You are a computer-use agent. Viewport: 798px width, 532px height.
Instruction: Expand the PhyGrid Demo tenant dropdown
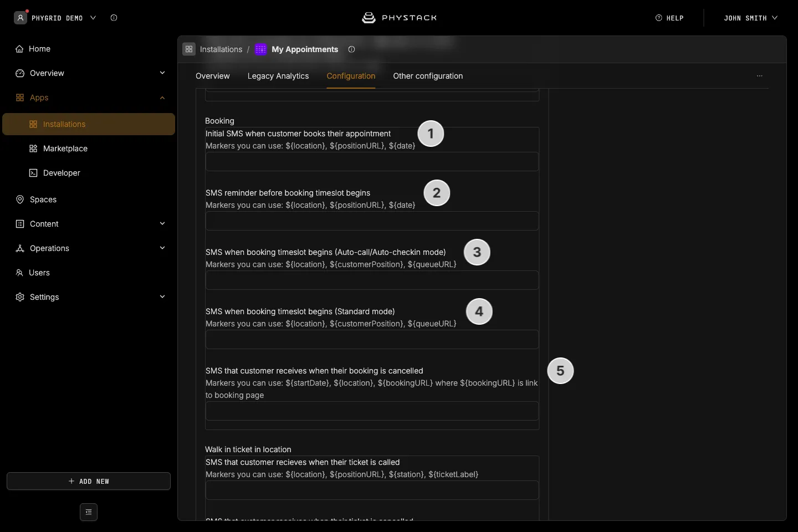click(x=93, y=18)
